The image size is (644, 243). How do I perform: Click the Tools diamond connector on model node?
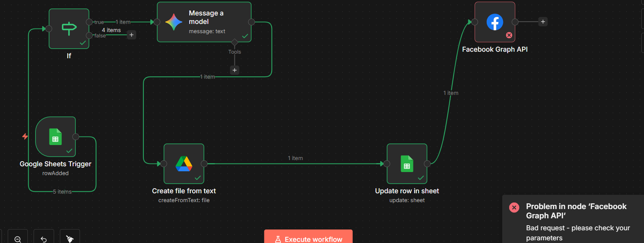234,42
